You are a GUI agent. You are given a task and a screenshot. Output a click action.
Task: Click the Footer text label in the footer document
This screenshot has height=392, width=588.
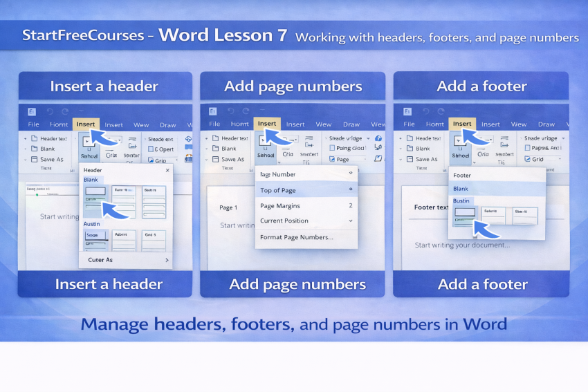(431, 207)
